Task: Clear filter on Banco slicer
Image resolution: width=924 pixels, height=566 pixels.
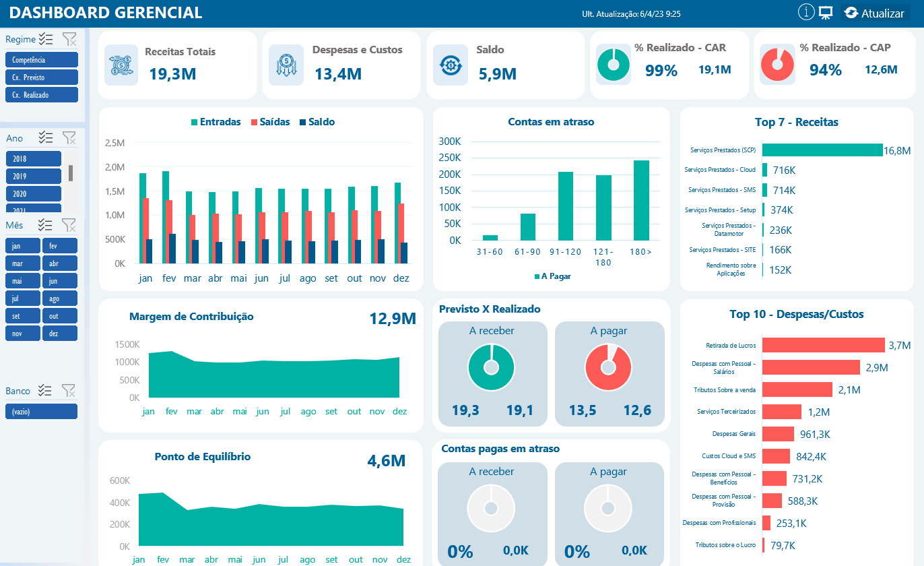Action: coord(68,390)
